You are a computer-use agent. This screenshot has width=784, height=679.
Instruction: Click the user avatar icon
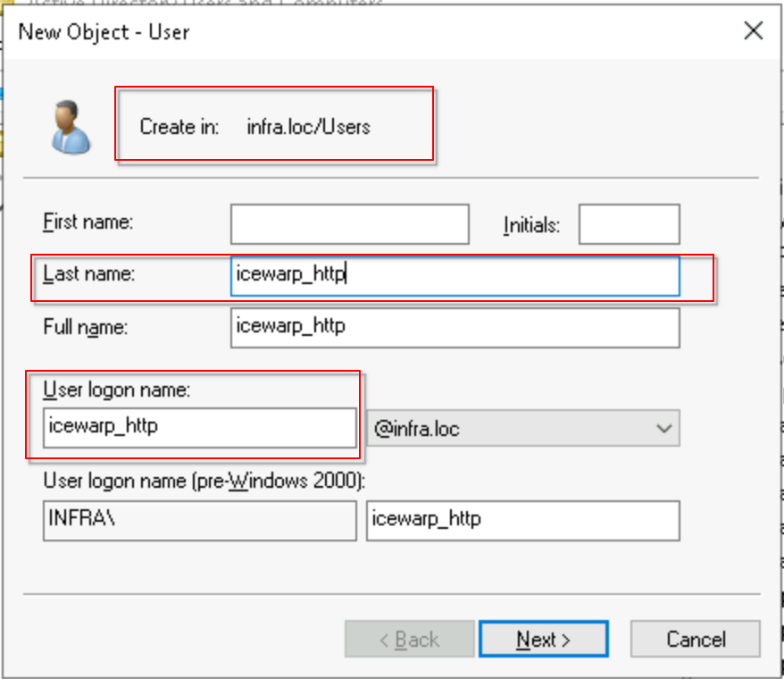pos(70,126)
